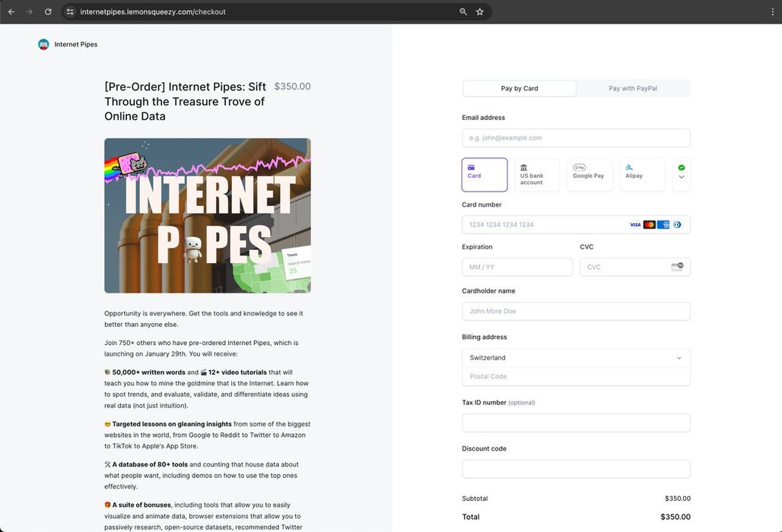Choose Alipay payment method

click(x=642, y=175)
